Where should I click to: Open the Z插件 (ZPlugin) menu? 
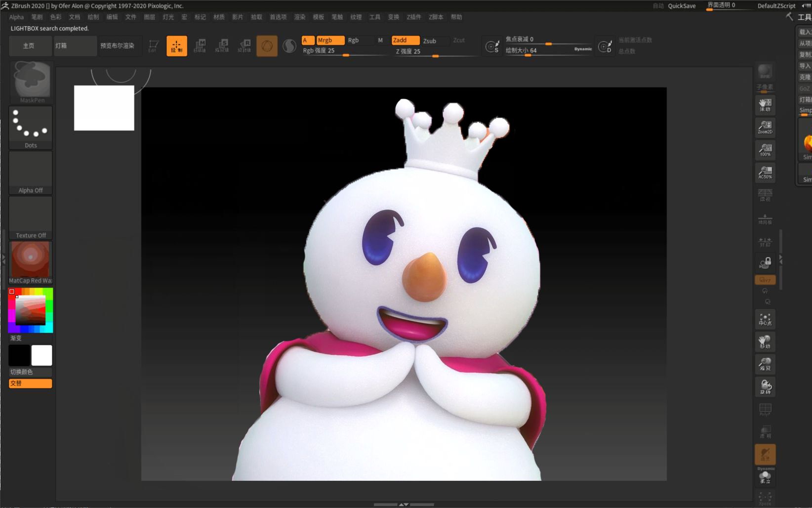click(414, 17)
